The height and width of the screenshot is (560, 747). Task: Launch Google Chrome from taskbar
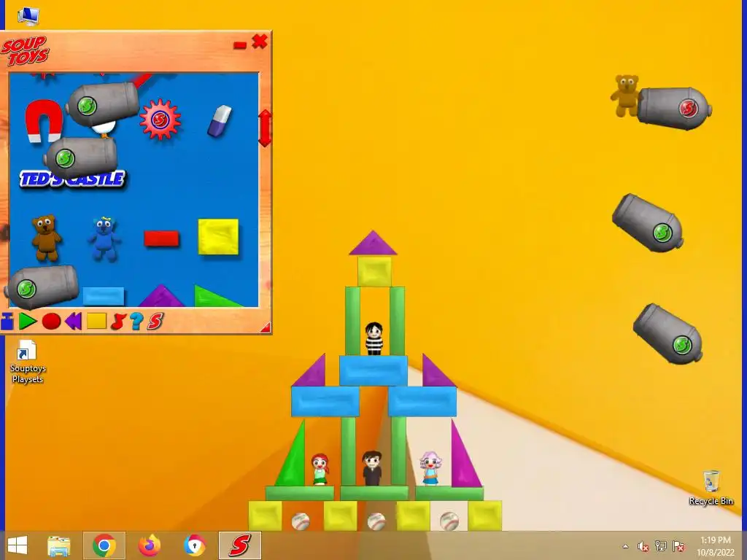104,545
